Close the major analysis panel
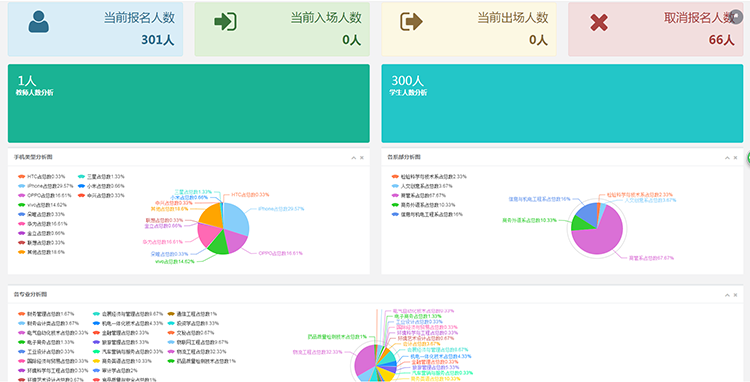 (x=735, y=295)
